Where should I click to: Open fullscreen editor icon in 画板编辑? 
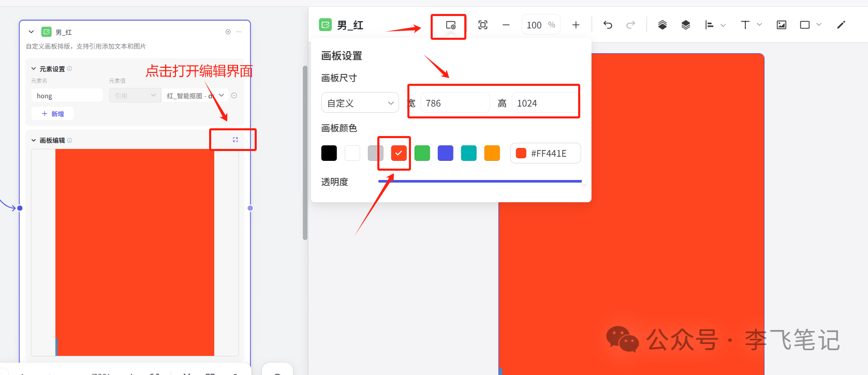pyautogui.click(x=236, y=140)
